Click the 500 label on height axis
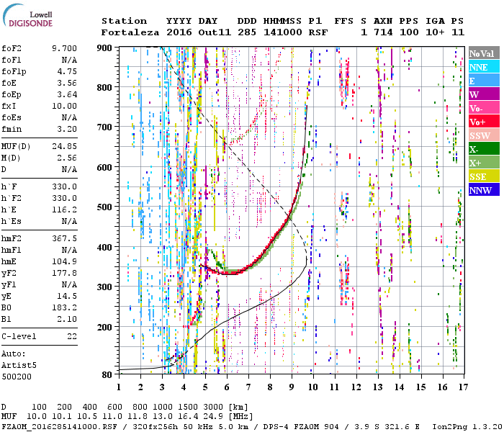 tap(104, 207)
